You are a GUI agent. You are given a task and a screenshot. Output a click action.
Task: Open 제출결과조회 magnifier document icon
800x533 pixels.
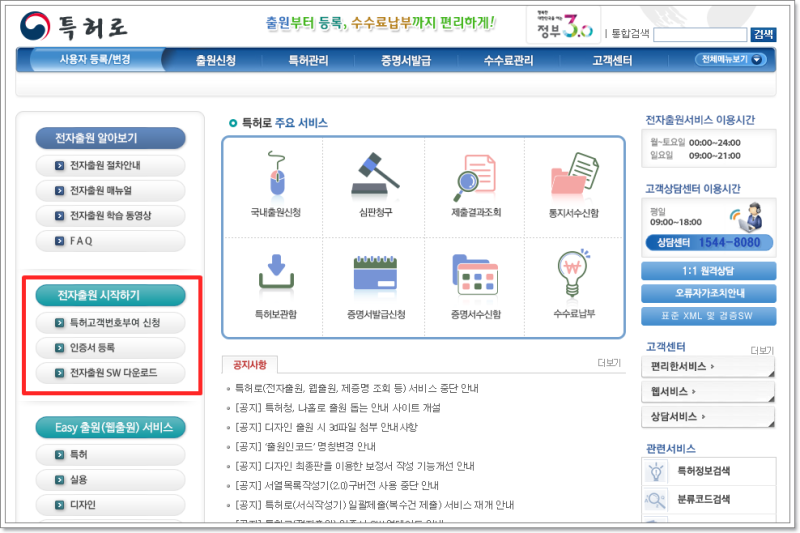(x=475, y=177)
